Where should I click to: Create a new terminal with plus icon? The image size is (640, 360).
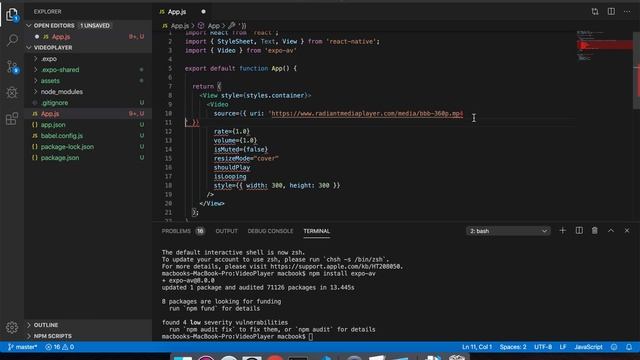562,231
